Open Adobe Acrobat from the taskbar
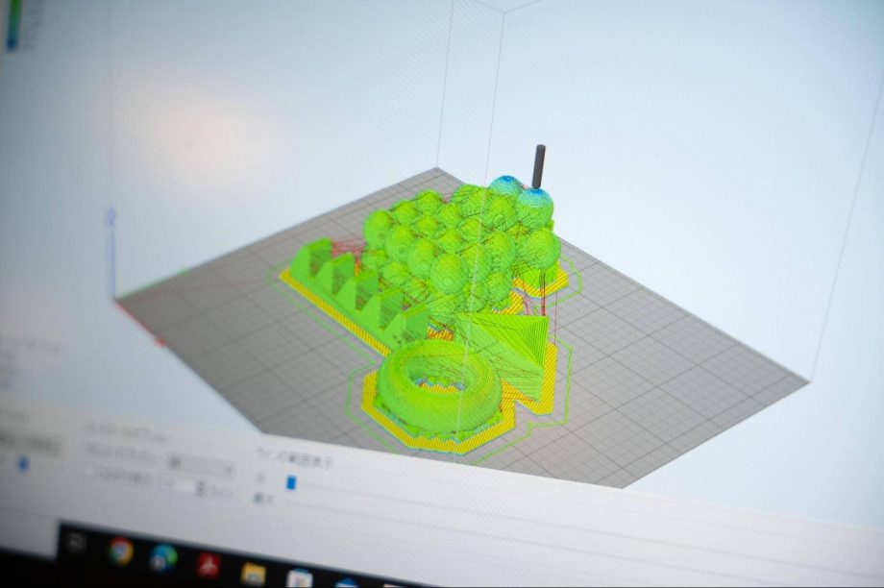 pyautogui.click(x=209, y=565)
